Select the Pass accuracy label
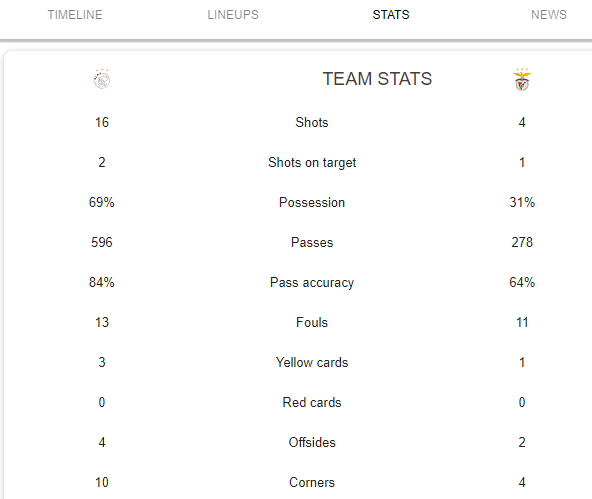This screenshot has height=499, width=592. pos(312,283)
